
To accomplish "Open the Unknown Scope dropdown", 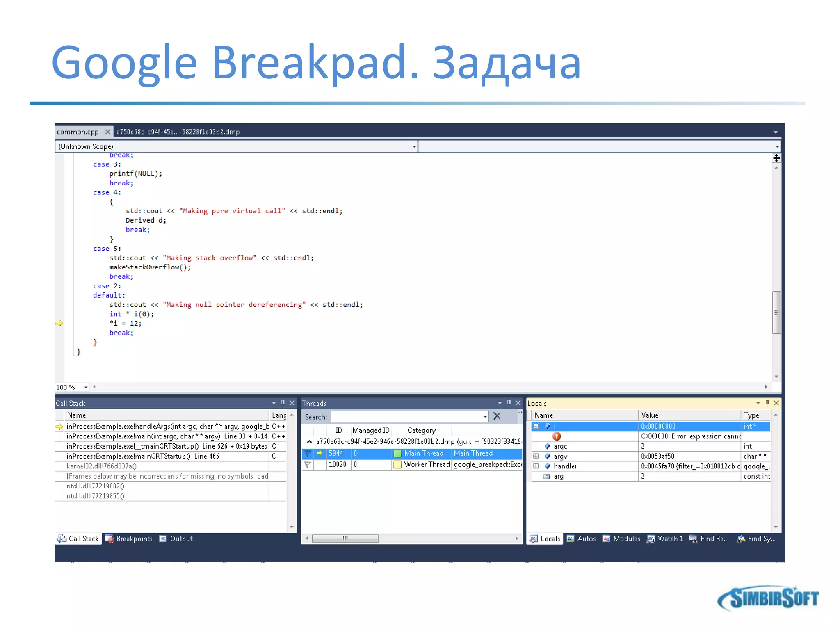I will 414,147.
